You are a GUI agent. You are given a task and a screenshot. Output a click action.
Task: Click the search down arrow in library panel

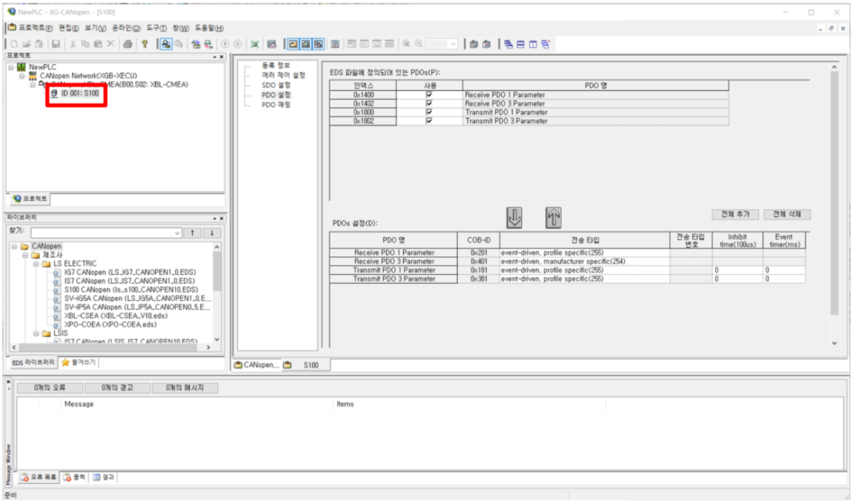[x=212, y=232]
